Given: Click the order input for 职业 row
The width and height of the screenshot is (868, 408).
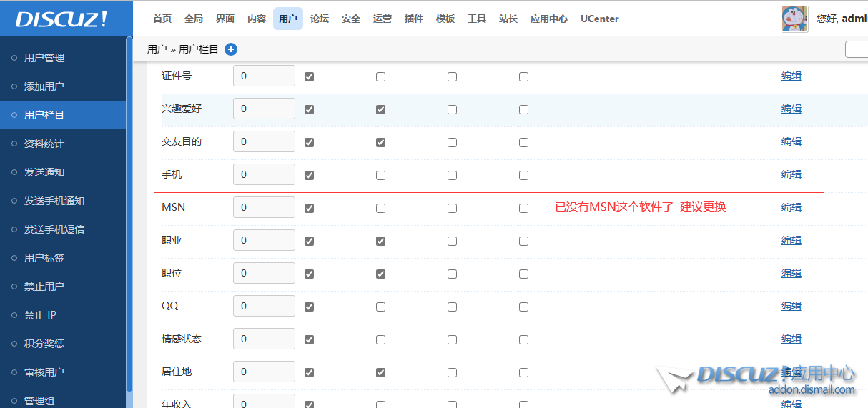Looking at the screenshot, I should pyautogui.click(x=264, y=241).
